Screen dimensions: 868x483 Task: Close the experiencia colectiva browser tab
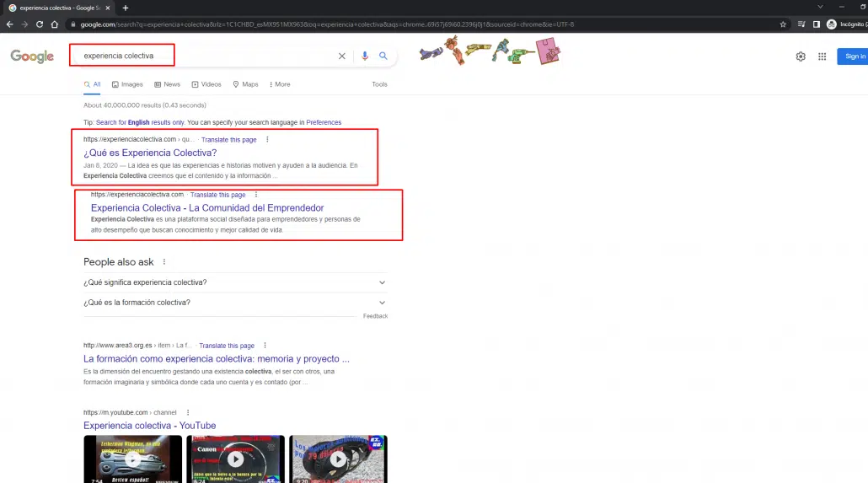(x=107, y=8)
